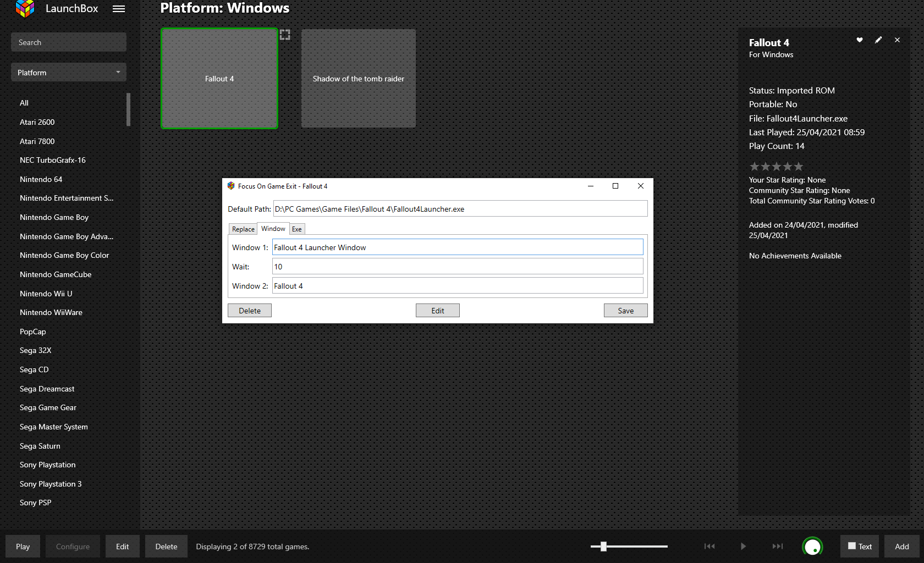Image resolution: width=924 pixels, height=563 pixels.
Task: Click Delete in Focus On Game Exit dialog
Action: (x=250, y=311)
